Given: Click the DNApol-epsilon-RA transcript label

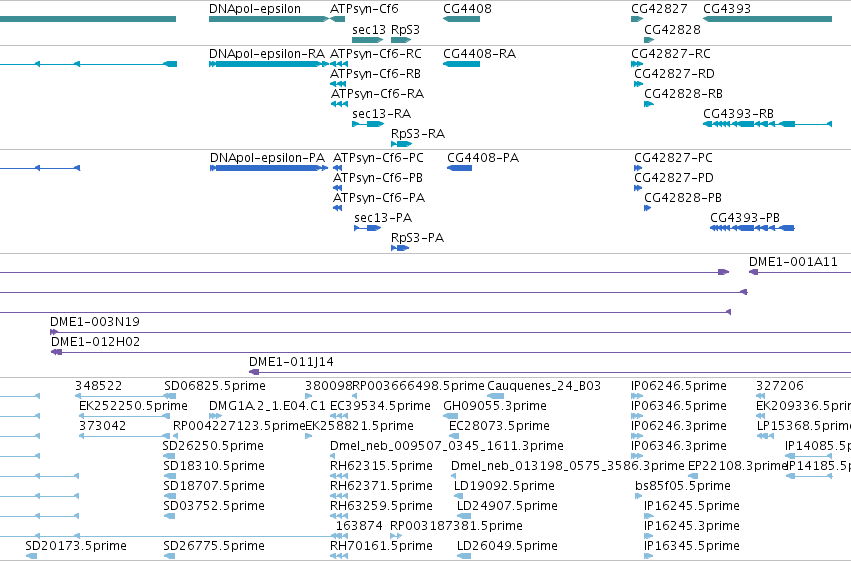Looking at the screenshot, I should [266, 54].
